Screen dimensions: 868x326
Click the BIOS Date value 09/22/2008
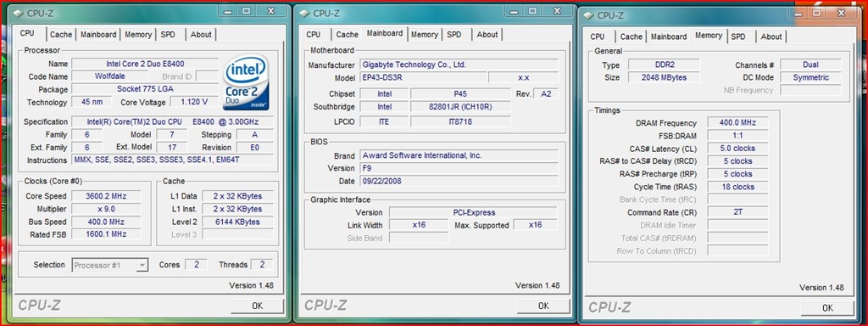[x=459, y=181]
